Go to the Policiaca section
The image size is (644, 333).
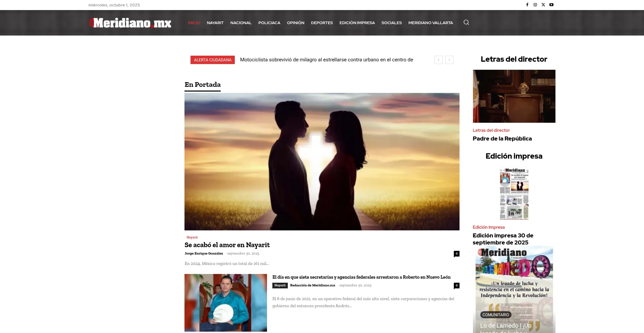[x=269, y=23]
